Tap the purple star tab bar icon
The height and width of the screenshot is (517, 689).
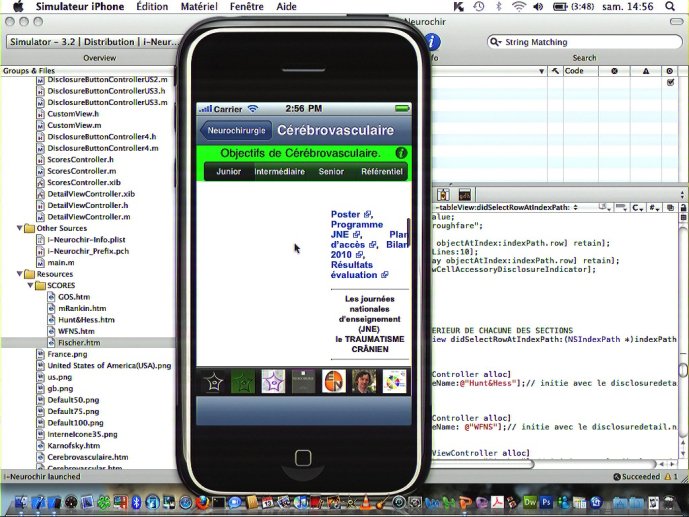click(273, 382)
